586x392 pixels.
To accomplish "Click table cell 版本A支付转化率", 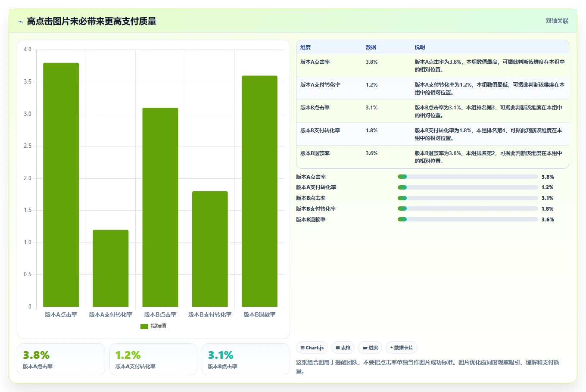I will coord(320,85).
